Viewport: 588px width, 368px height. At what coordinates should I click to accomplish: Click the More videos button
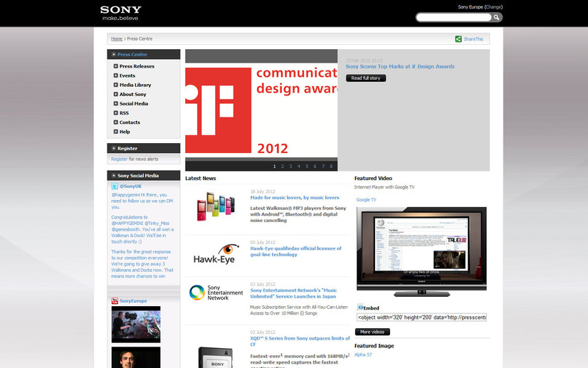(x=372, y=332)
